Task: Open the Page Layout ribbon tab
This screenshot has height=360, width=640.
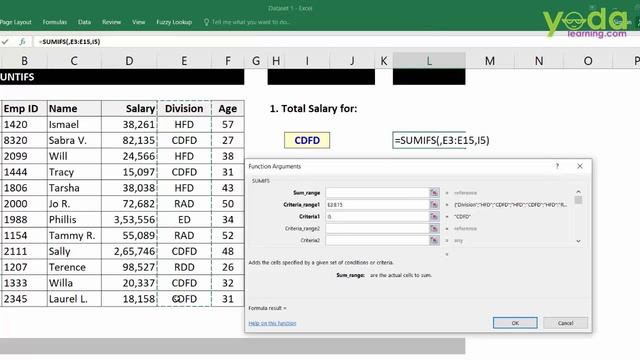Action: 16,22
